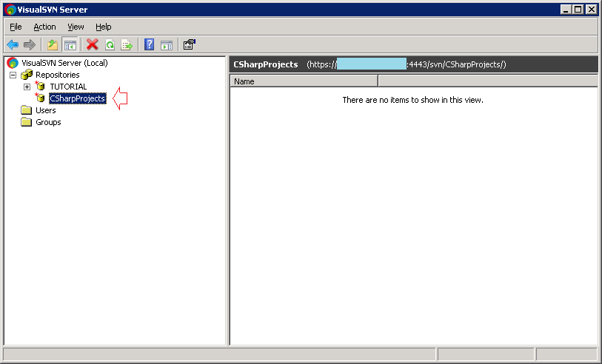Click the empty second column header

click(488, 81)
